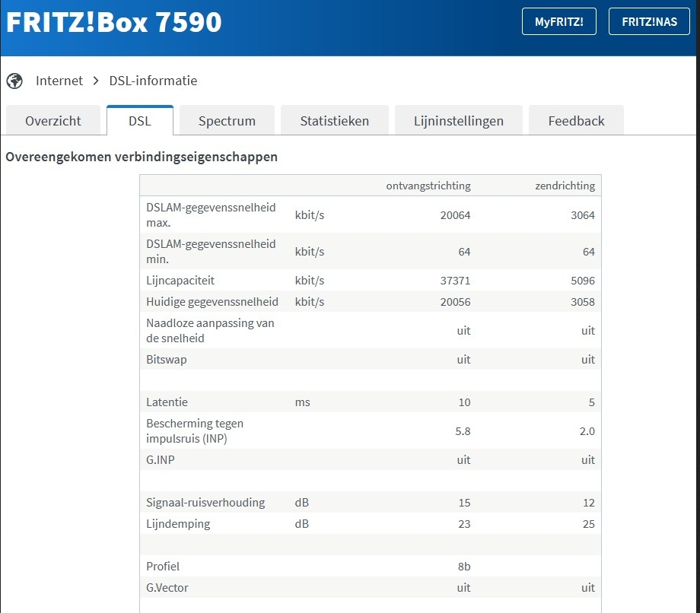Click the FRITZ!Box 7590 logo title
This screenshot has width=700, height=613.
(114, 23)
